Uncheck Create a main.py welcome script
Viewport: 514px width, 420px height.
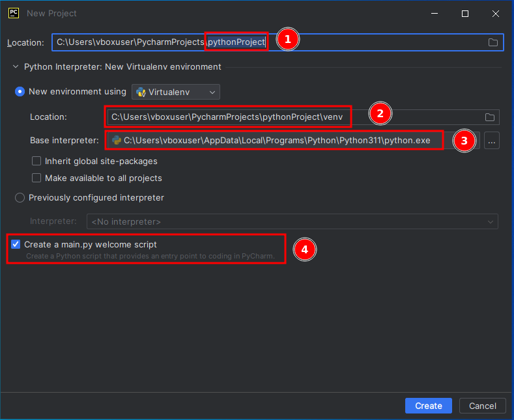coord(16,244)
